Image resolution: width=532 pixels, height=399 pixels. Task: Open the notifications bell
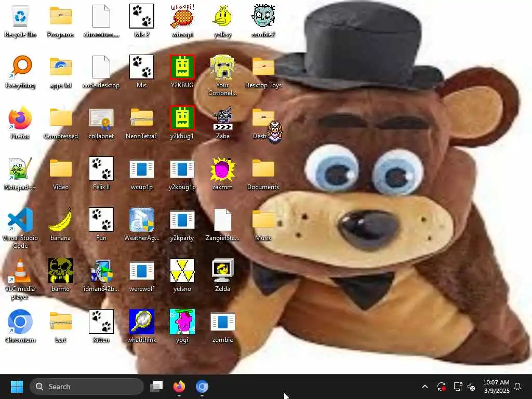point(517,387)
